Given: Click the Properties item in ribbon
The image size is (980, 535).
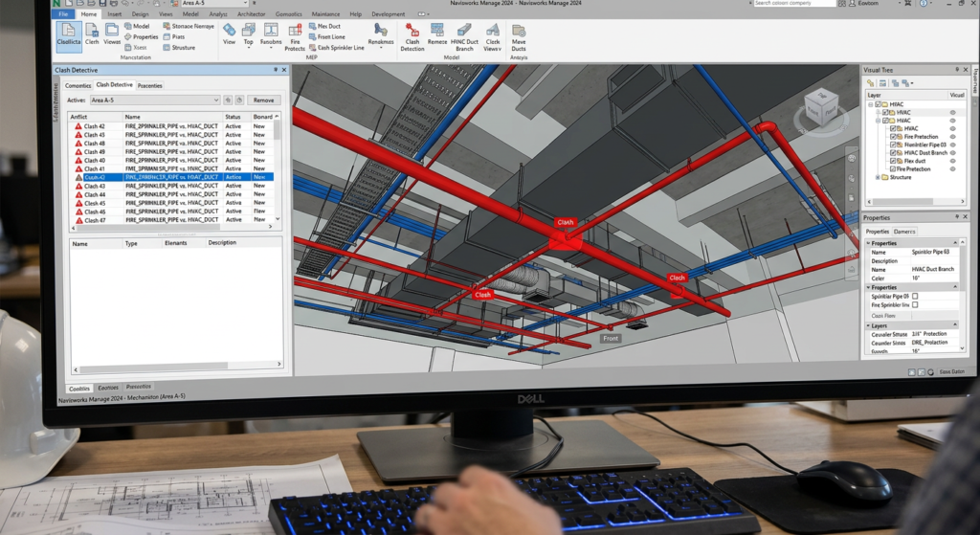Looking at the screenshot, I should click(x=141, y=37).
